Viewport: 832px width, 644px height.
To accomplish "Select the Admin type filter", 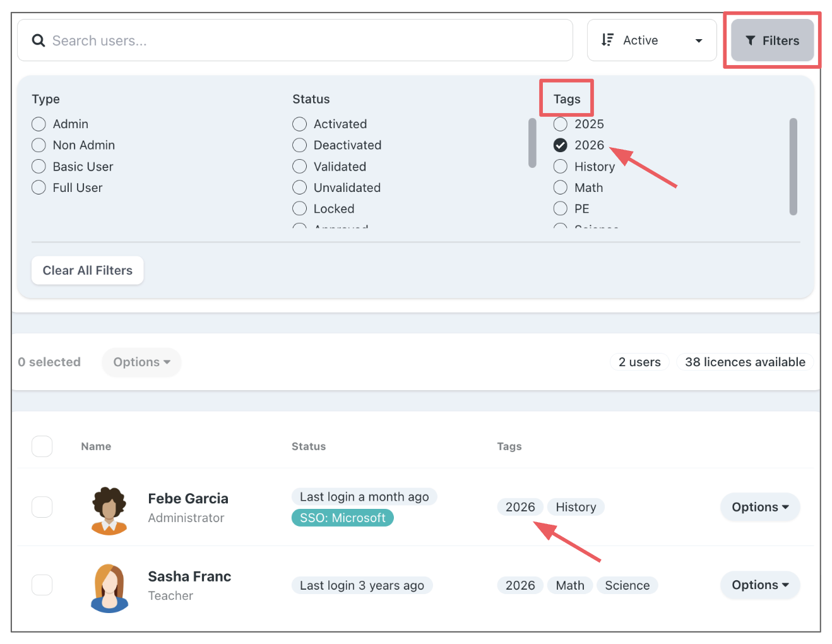I will pos(39,124).
